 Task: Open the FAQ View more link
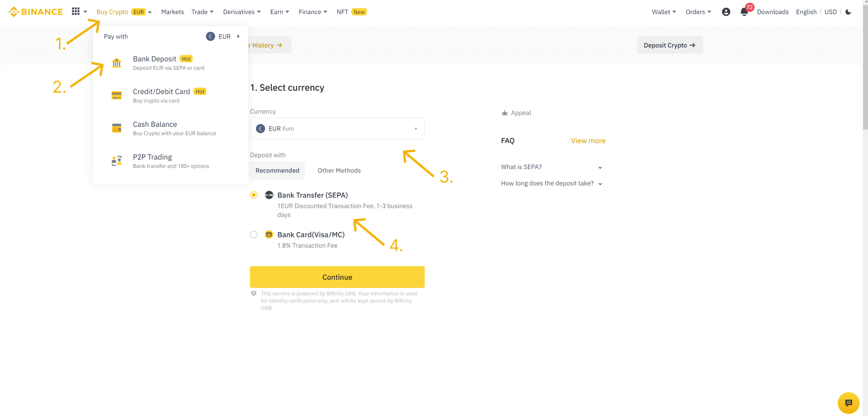pyautogui.click(x=588, y=141)
